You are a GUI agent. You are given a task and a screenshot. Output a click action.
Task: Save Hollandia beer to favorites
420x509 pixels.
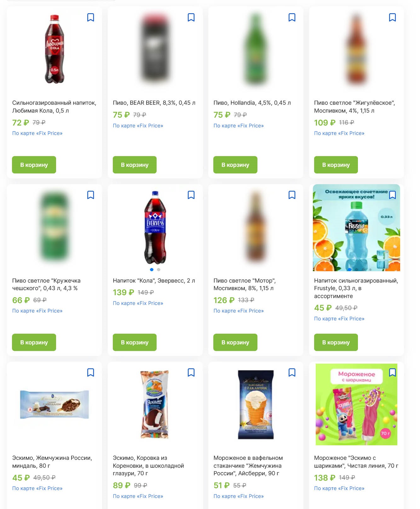pyautogui.click(x=292, y=17)
